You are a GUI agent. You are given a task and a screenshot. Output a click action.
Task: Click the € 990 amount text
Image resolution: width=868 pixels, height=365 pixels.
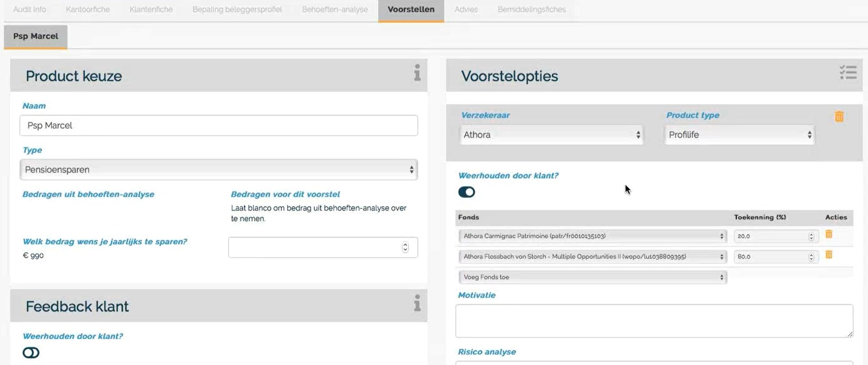click(33, 255)
